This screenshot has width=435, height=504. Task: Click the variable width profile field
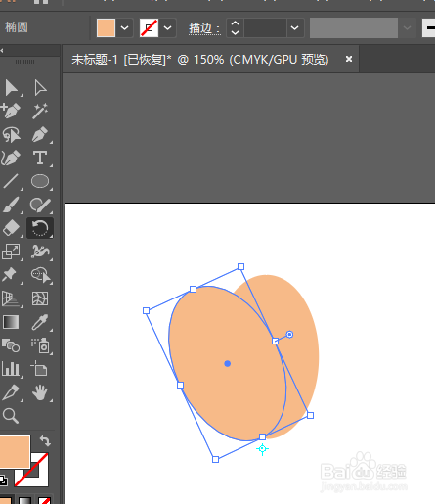(354, 28)
